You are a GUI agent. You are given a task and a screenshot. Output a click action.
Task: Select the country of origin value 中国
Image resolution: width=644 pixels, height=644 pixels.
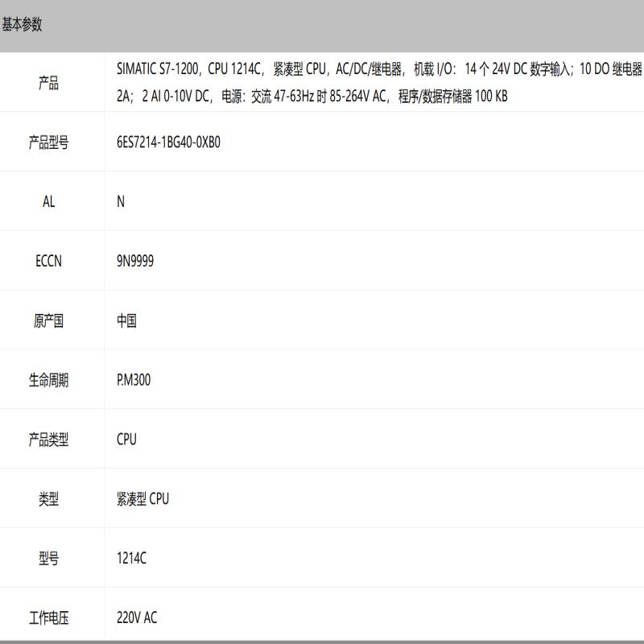(126, 321)
